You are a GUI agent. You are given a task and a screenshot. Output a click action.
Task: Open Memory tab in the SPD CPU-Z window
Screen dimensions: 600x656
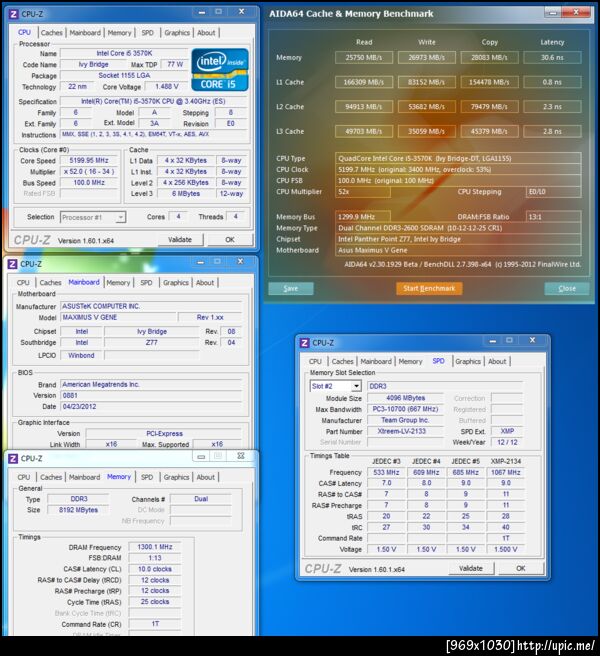(x=410, y=361)
